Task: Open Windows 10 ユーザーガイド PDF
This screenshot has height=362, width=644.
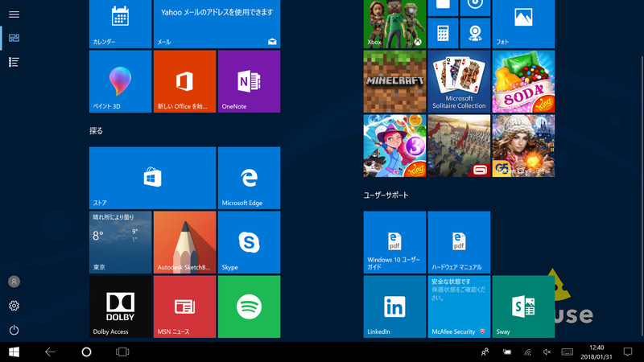Action: pyautogui.click(x=394, y=243)
